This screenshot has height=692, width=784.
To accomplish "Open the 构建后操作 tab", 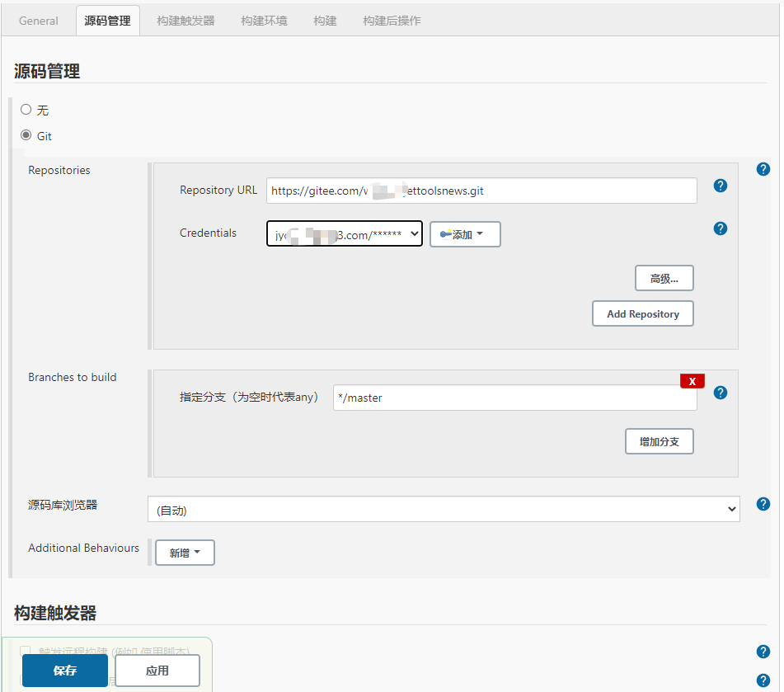I will point(392,21).
